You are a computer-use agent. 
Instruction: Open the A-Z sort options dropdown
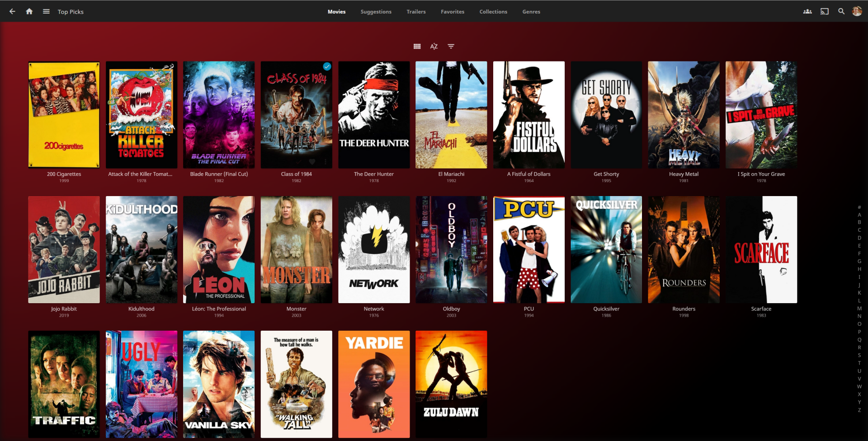434,47
